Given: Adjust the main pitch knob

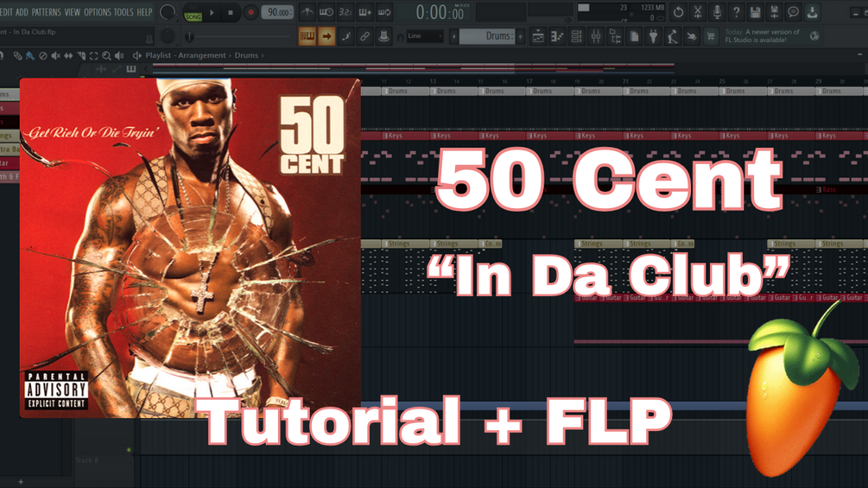Looking at the screenshot, I should click(168, 36).
